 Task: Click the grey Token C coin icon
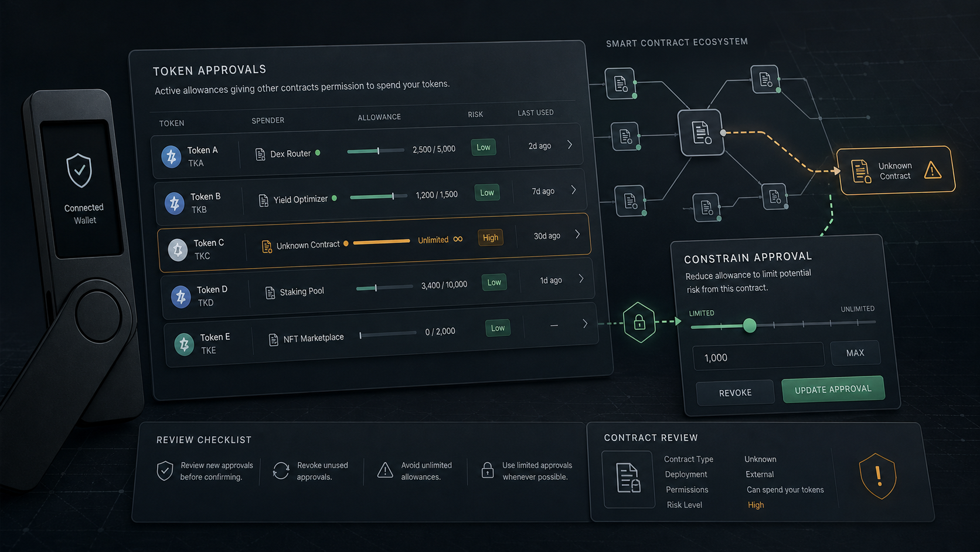(x=178, y=249)
